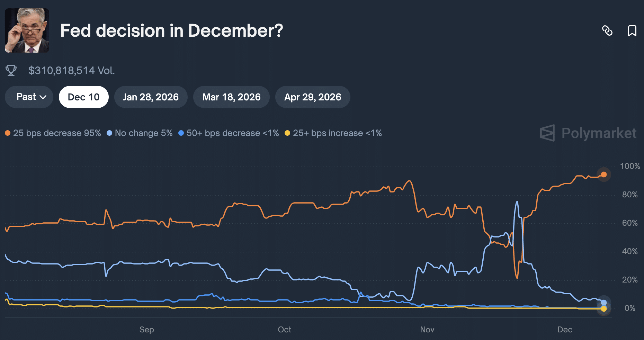Toggle the No change 5% series
The height and width of the screenshot is (340, 644).
144,133
